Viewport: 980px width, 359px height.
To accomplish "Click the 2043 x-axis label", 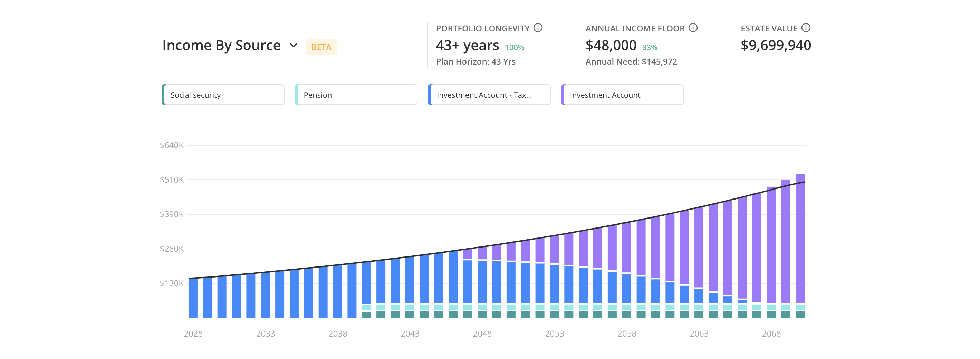I will (410, 333).
